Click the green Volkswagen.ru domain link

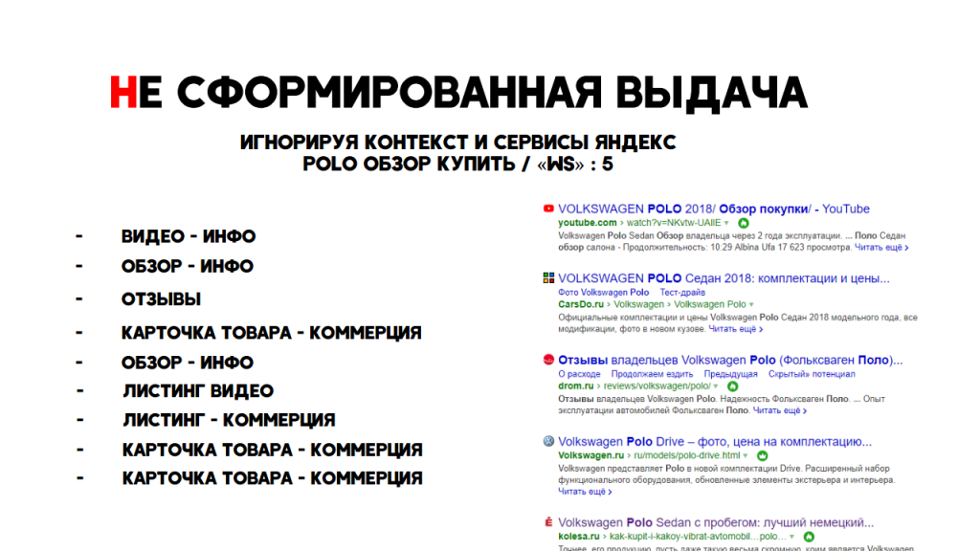pyautogui.click(x=591, y=456)
